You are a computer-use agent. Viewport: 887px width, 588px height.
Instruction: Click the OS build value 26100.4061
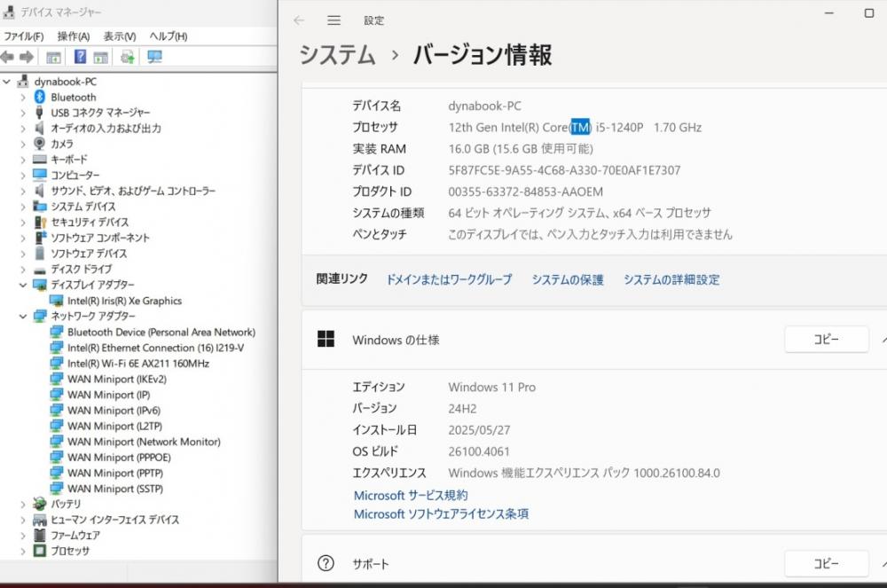point(479,451)
